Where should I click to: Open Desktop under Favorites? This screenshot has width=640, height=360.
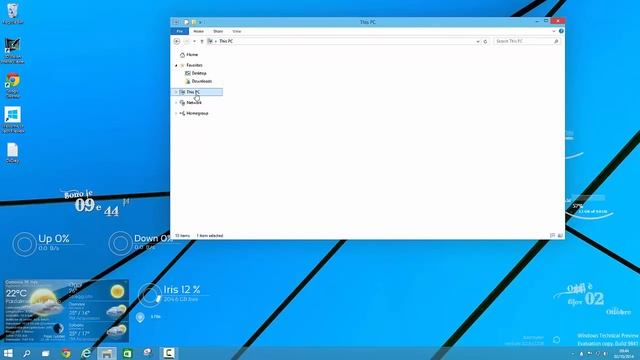199,73
